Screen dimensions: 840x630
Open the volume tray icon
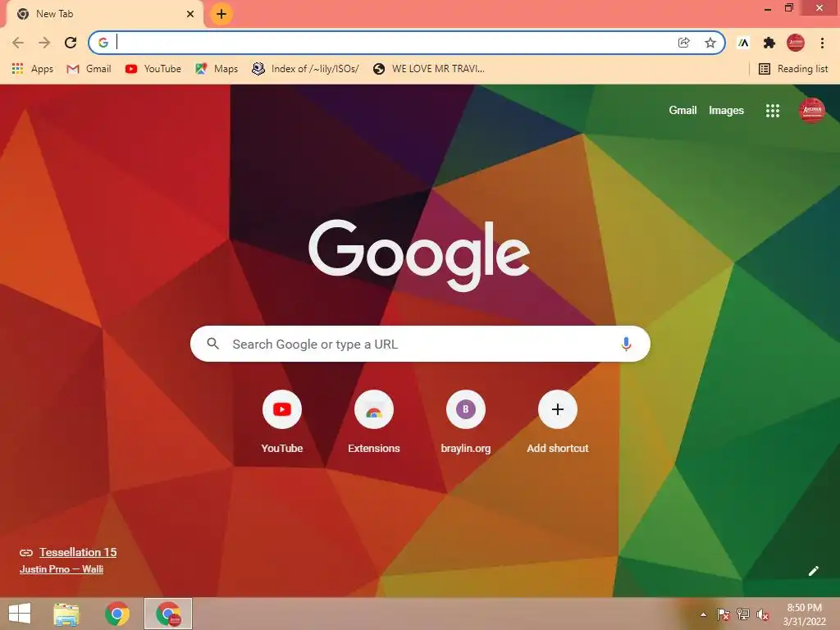tap(763, 614)
